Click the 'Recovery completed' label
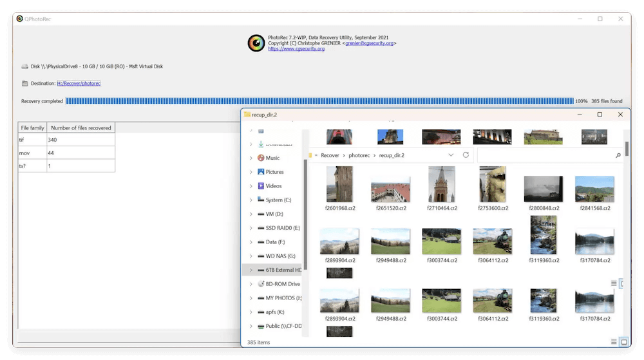 [x=42, y=101]
